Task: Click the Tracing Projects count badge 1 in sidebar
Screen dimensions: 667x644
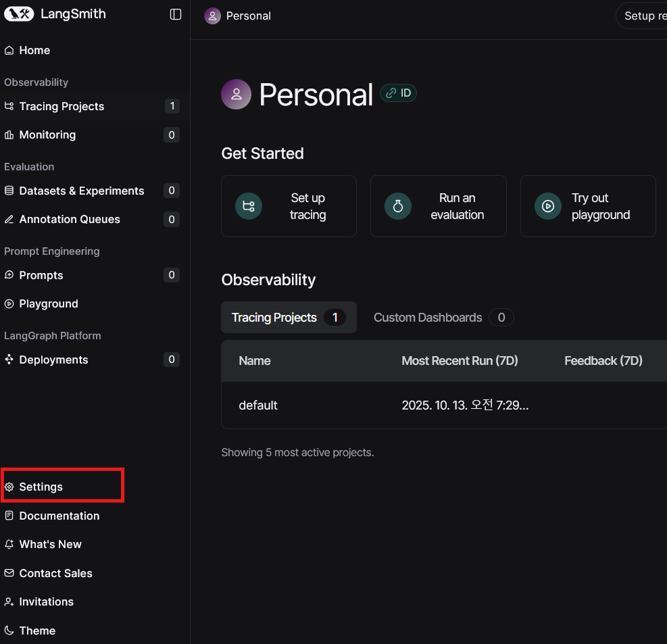Action: 172,106
